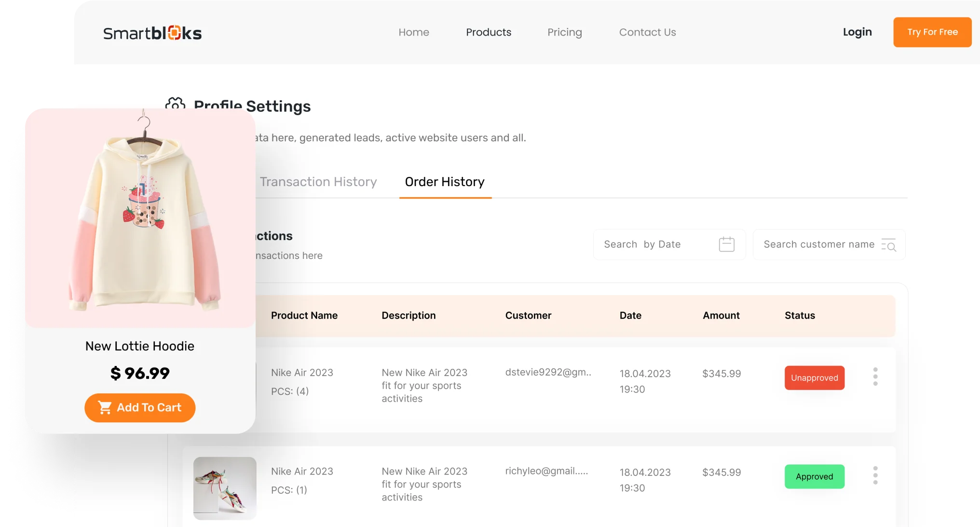Click the Profile Settings gear icon
The image size is (980, 527).
point(176,103)
